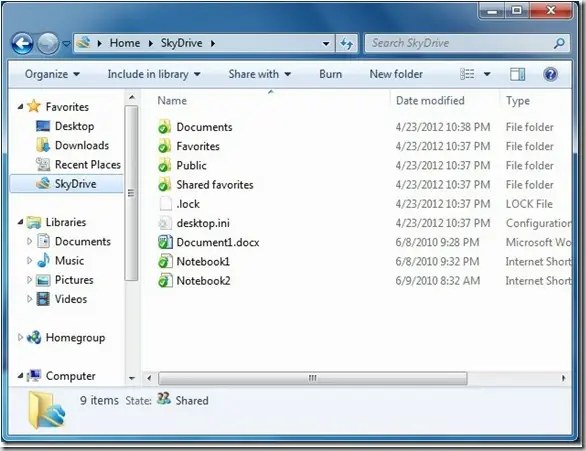Click the New folder button
The height and width of the screenshot is (451, 586).
click(396, 74)
